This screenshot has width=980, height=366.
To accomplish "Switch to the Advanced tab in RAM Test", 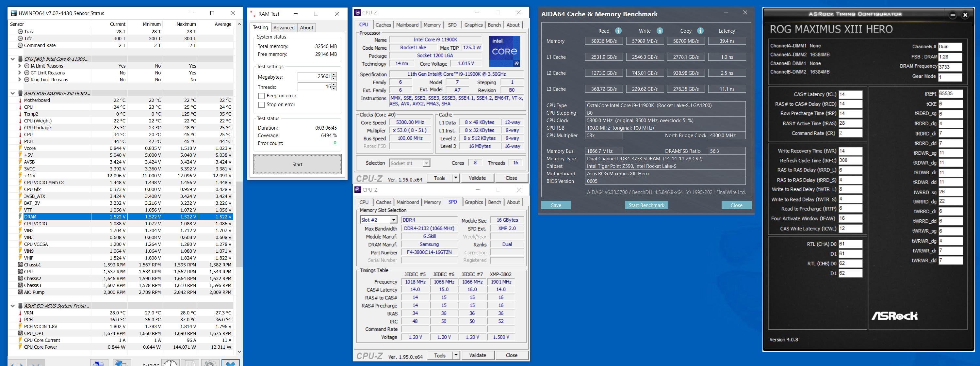I will pyautogui.click(x=284, y=27).
